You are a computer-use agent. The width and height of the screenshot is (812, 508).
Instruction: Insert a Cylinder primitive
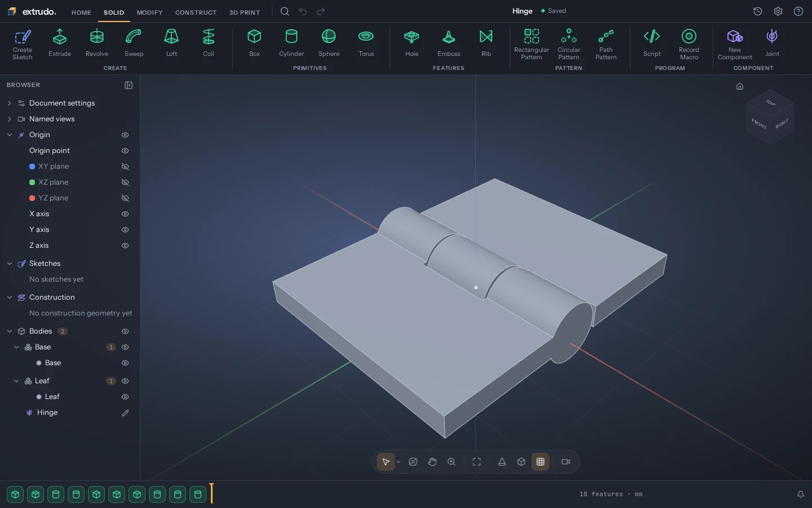point(292,45)
